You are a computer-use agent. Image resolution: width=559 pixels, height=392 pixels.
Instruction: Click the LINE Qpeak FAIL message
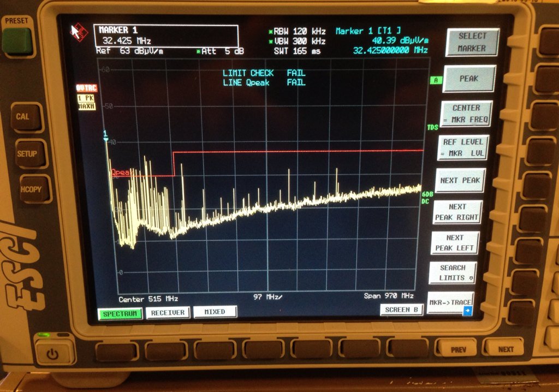coord(264,83)
